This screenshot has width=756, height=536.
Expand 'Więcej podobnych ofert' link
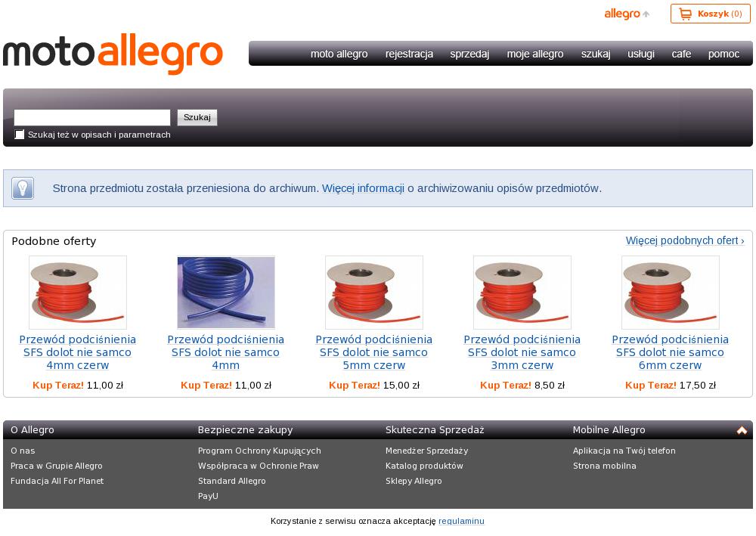coord(685,240)
